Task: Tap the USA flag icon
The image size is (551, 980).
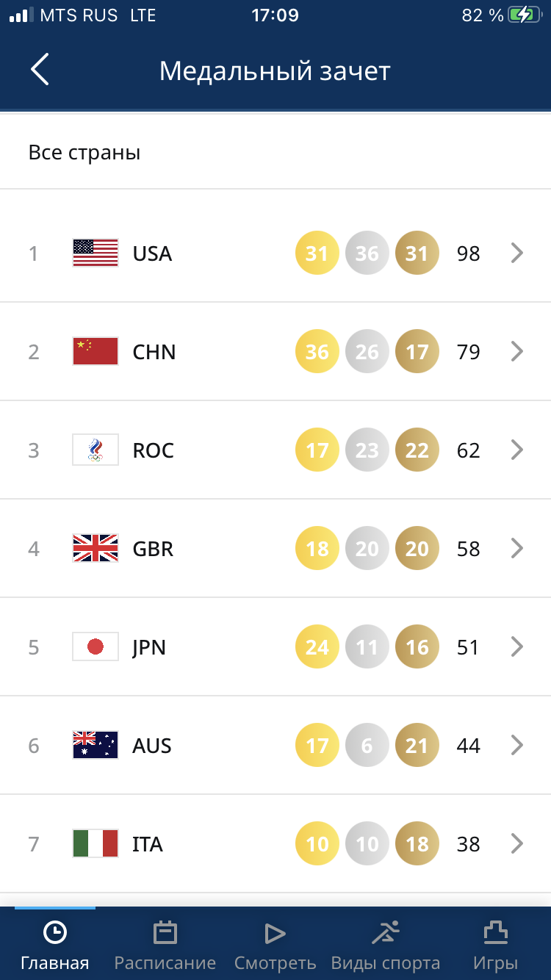Action: coord(96,253)
